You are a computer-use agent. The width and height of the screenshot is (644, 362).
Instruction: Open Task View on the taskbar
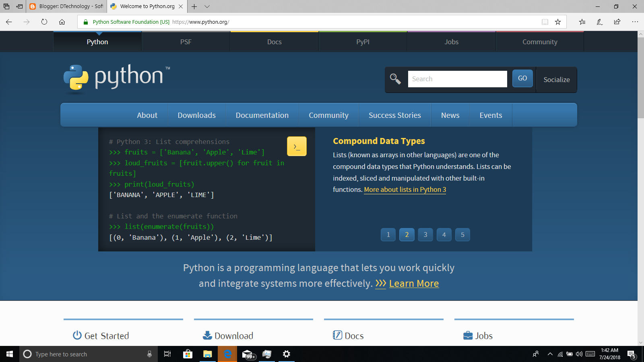pyautogui.click(x=167, y=354)
